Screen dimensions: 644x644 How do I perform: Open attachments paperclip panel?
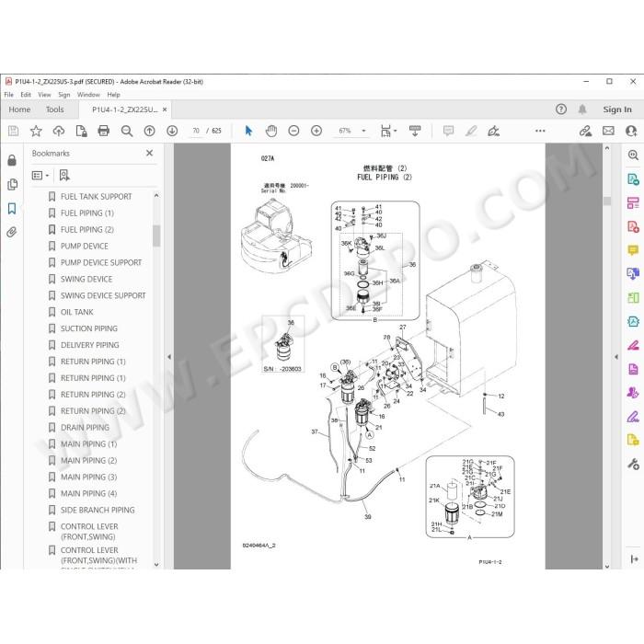12,233
